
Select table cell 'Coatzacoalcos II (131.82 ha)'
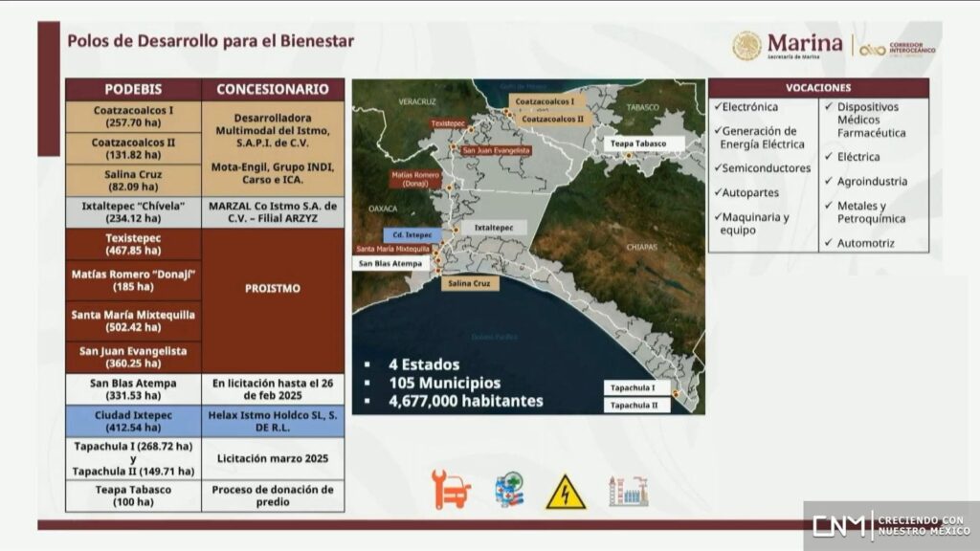pyautogui.click(x=133, y=148)
